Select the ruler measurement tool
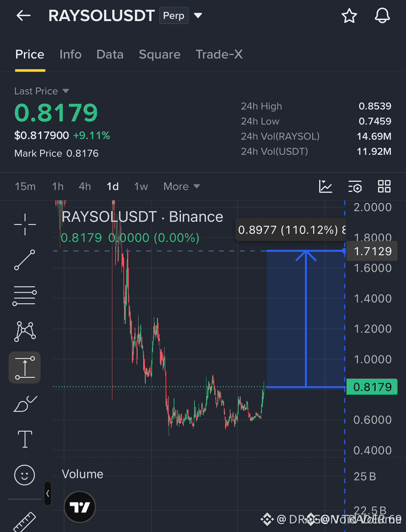 24,523
